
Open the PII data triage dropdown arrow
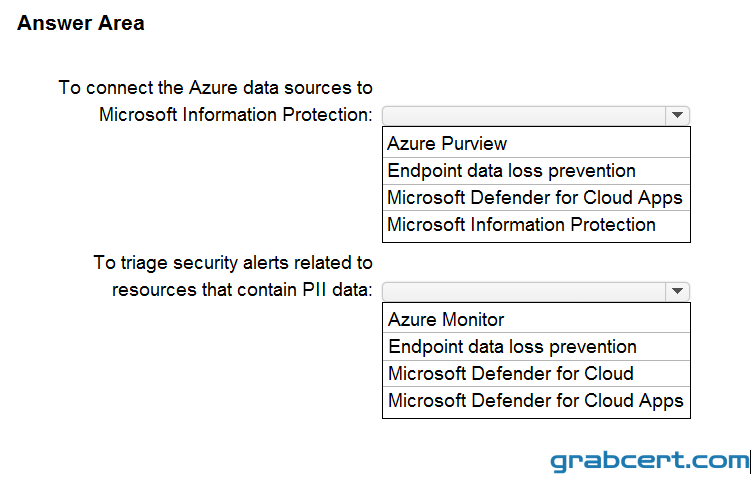677,291
